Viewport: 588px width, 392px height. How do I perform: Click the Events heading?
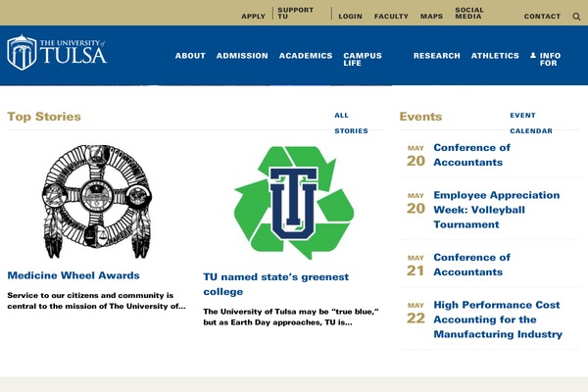click(x=420, y=117)
